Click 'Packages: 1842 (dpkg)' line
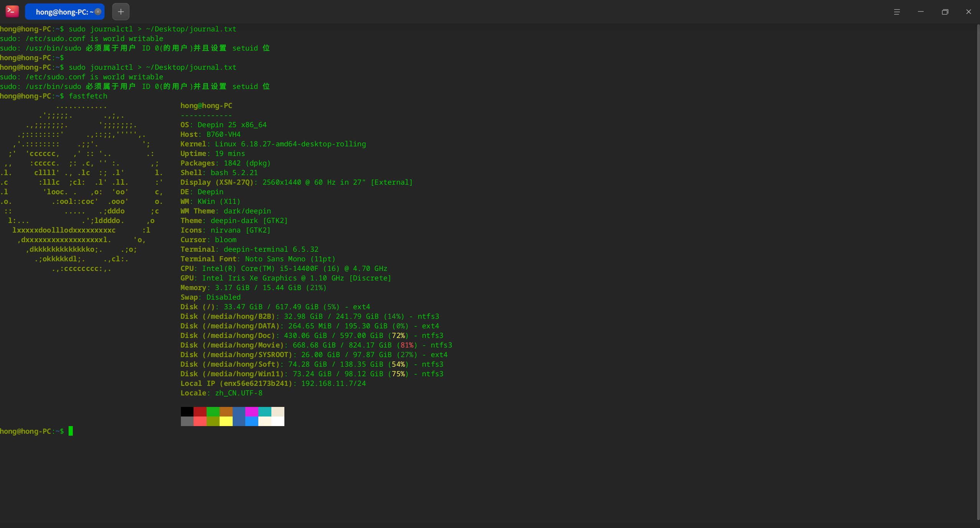Screen dimensions: 980x528 (x=225, y=163)
